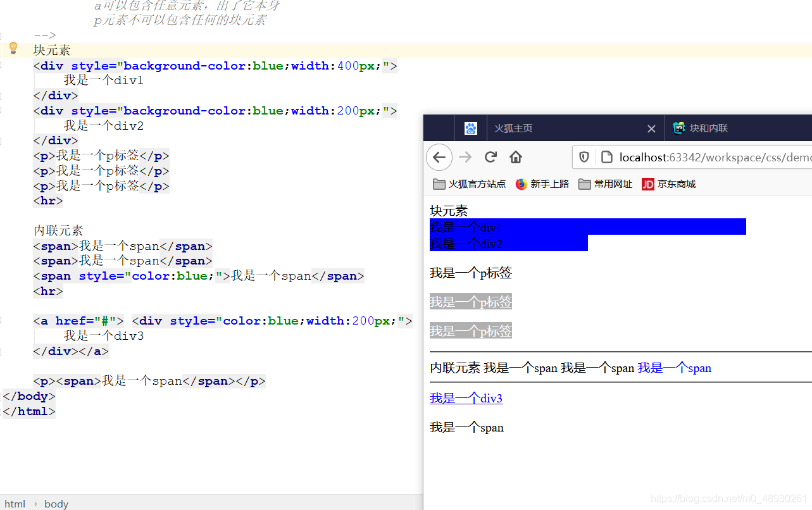Viewport: 812px width, 510px height.
Task: Open the Firefox home page button
Action: point(516,157)
